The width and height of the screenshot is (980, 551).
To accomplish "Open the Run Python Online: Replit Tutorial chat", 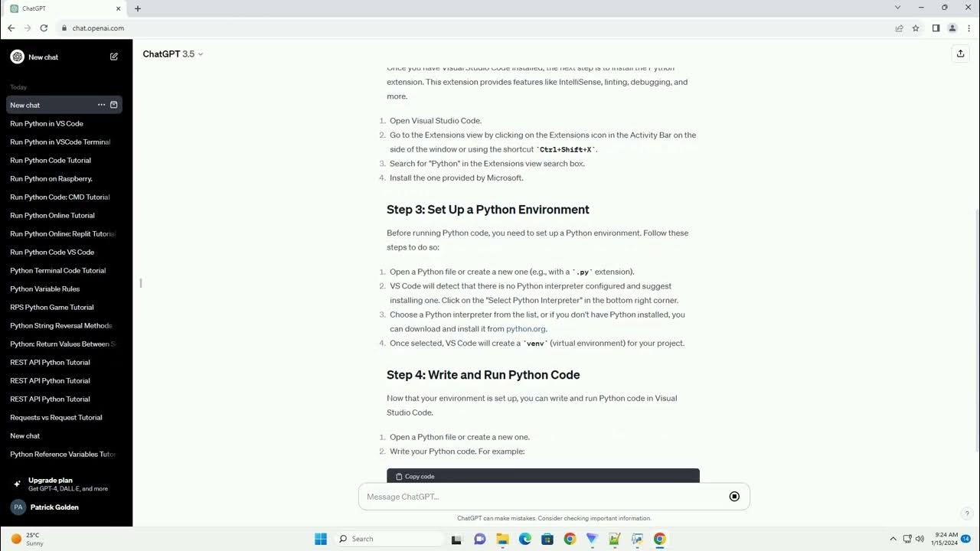I will (64, 233).
